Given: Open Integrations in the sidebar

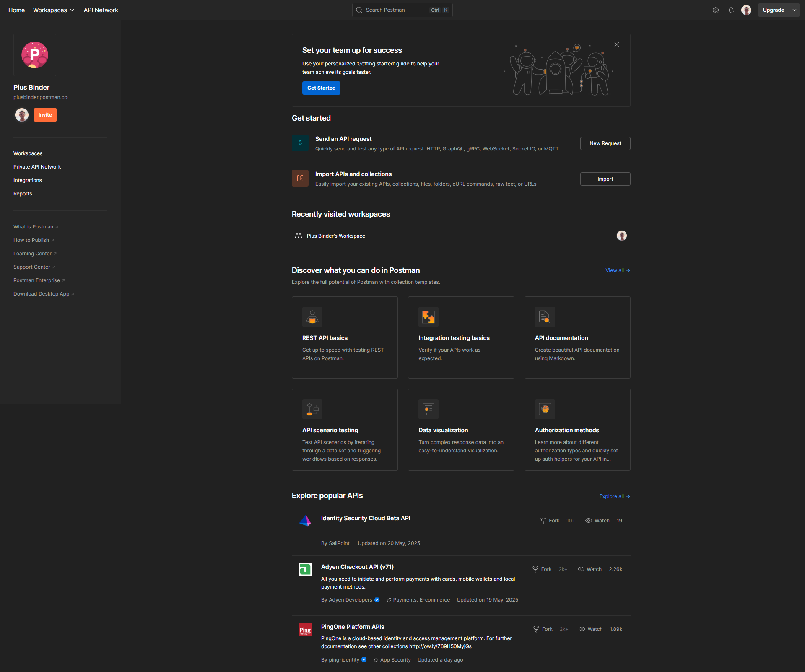Looking at the screenshot, I should [x=28, y=180].
